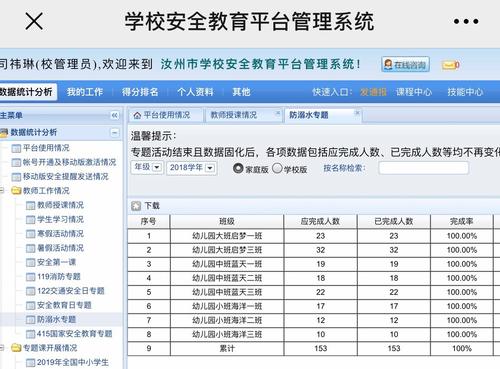
Task: Open 教师授课情况 in sidebar tree
Action: tap(60, 205)
